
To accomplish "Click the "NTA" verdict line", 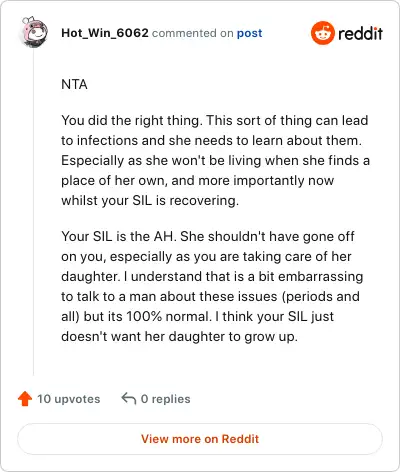I will pos(74,84).
